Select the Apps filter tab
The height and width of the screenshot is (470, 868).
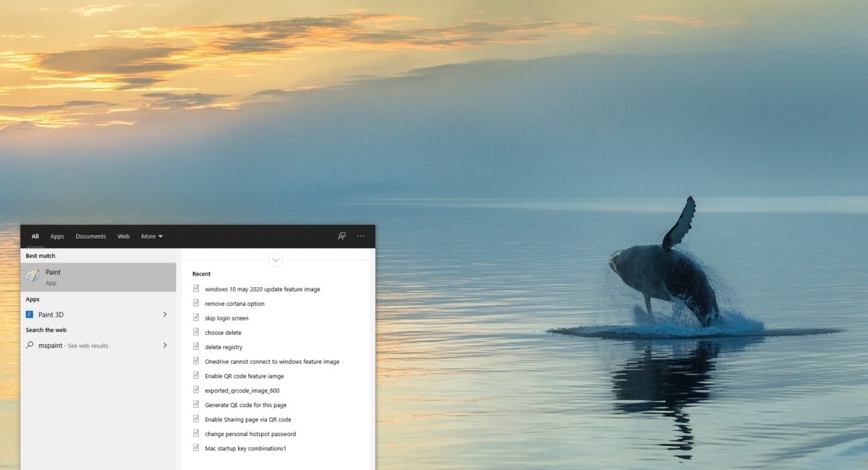tap(56, 236)
